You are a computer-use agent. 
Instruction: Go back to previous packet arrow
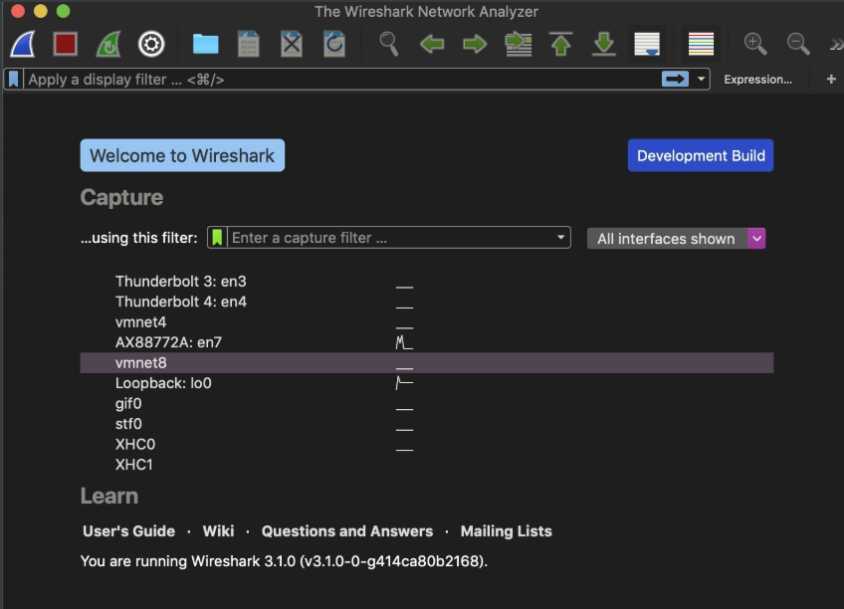432,44
